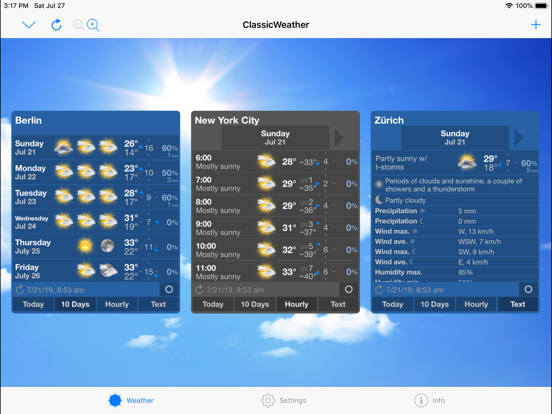Click the ClassicWeather title text
The height and width of the screenshot is (414, 552).
click(276, 25)
